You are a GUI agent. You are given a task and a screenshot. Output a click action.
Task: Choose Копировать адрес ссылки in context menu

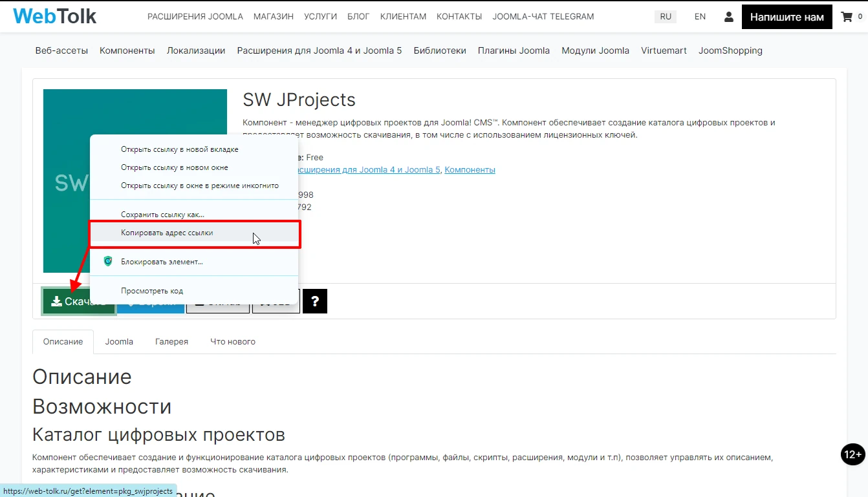pyautogui.click(x=195, y=233)
